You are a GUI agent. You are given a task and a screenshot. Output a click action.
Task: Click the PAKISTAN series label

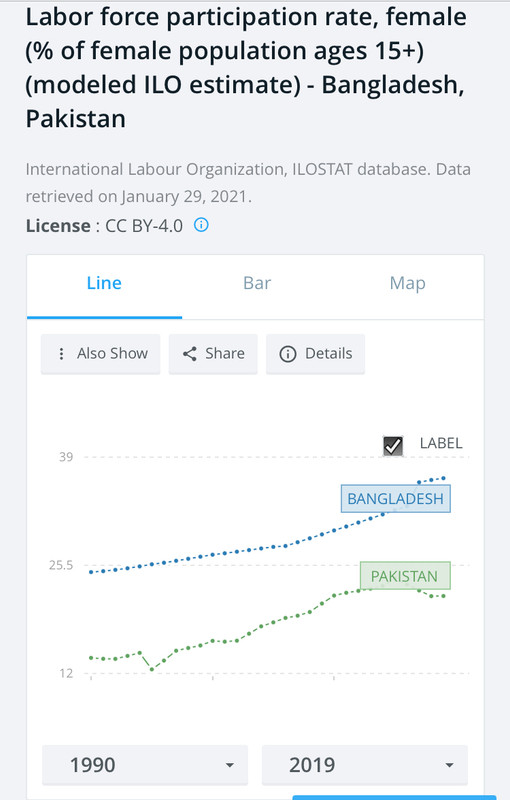pyautogui.click(x=405, y=576)
